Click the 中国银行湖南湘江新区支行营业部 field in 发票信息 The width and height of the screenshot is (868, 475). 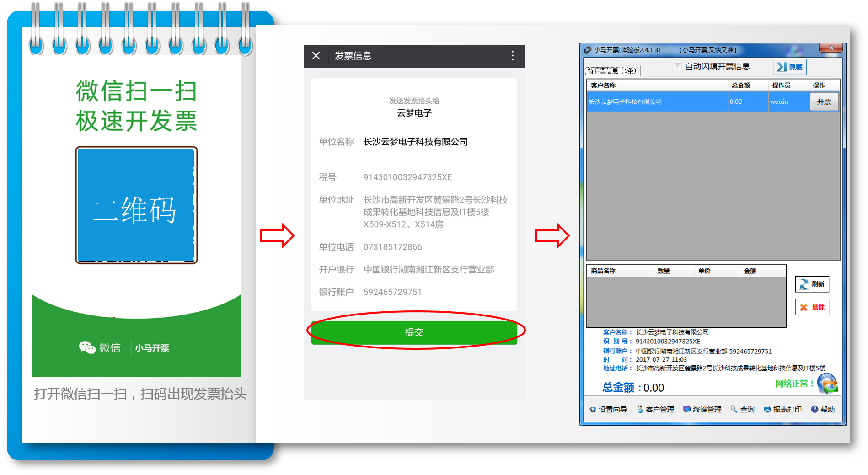tap(429, 270)
